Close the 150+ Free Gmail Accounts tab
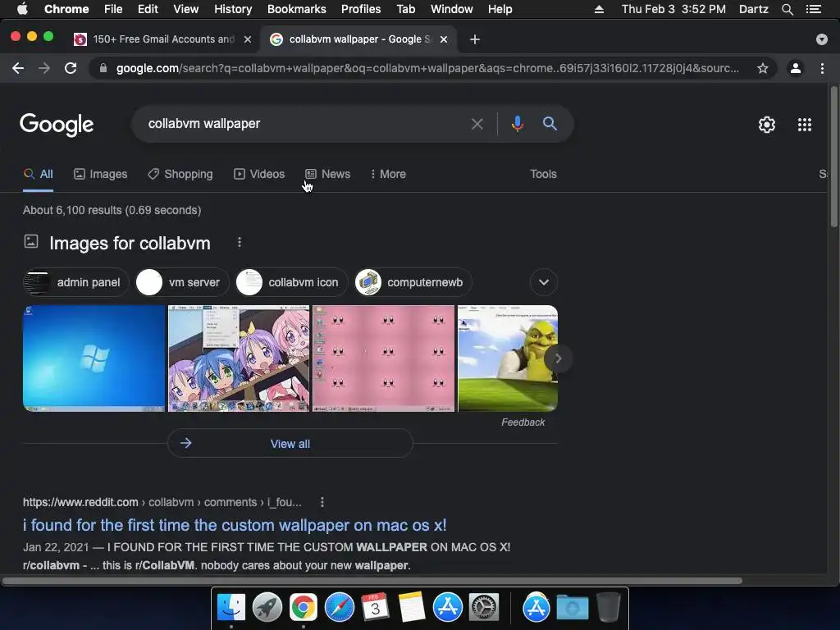The image size is (840, 630). point(248,39)
